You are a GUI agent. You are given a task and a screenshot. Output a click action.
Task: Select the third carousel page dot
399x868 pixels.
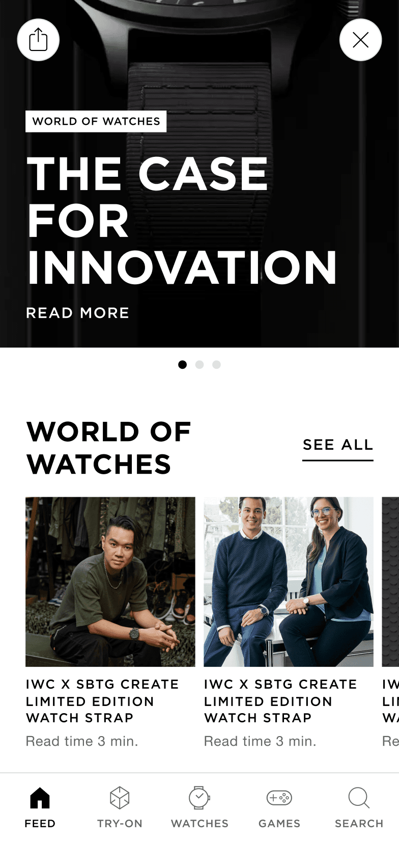pyautogui.click(x=216, y=365)
